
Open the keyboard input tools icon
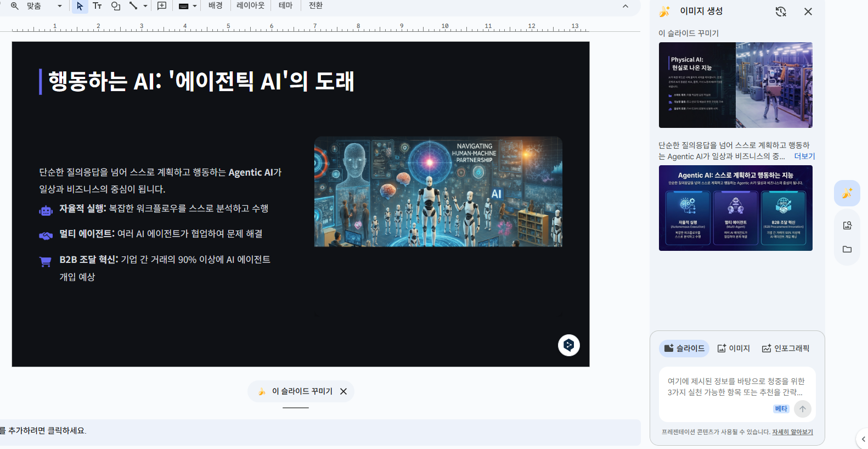184,6
